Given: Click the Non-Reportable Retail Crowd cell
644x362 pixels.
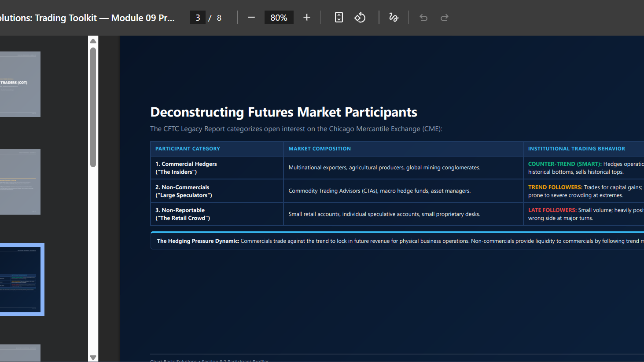Looking at the screenshot, I should click(217, 214).
